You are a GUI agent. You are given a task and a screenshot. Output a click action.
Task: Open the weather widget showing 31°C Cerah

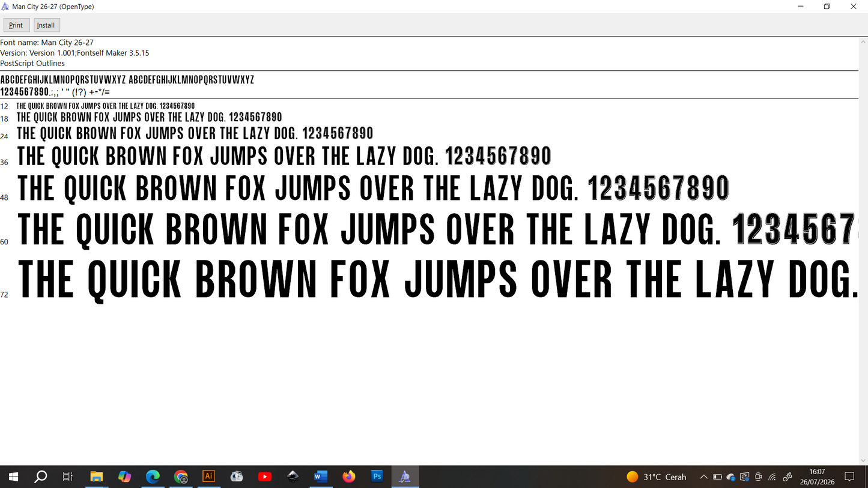point(656,477)
